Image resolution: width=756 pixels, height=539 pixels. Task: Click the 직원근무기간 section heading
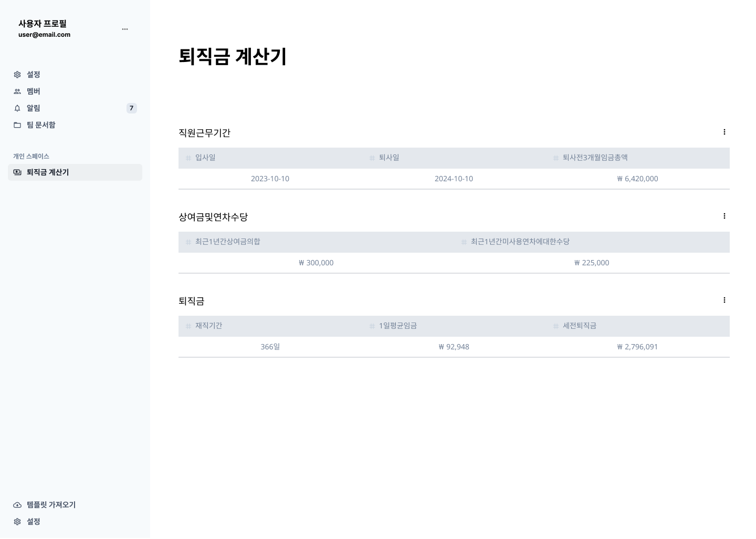(204, 133)
